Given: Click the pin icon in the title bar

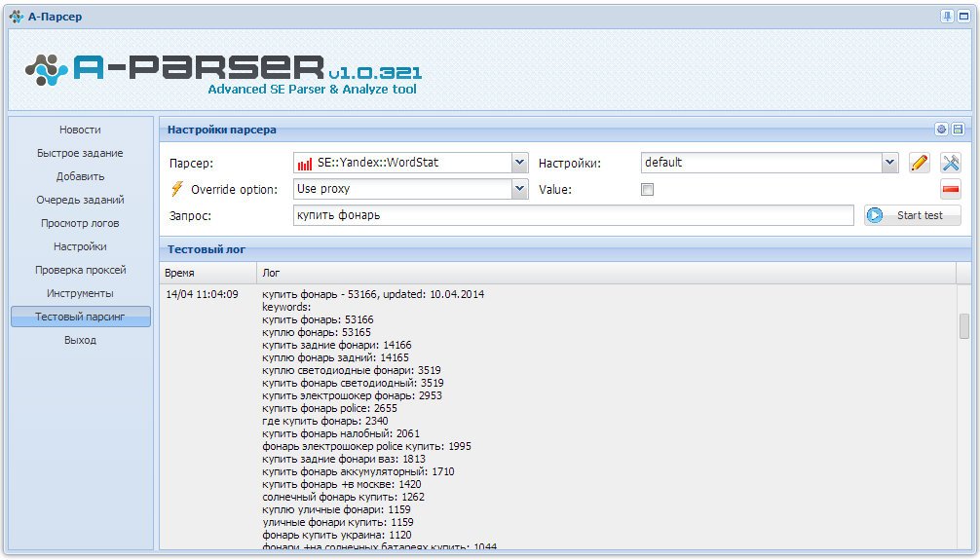Looking at the screenshot, I should [x=948, y=17].
